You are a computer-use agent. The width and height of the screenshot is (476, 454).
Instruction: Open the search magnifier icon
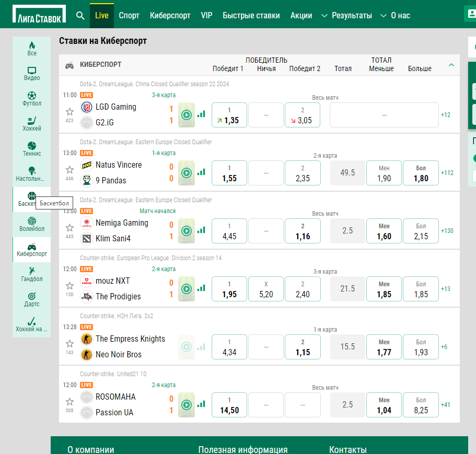(80, 16)
